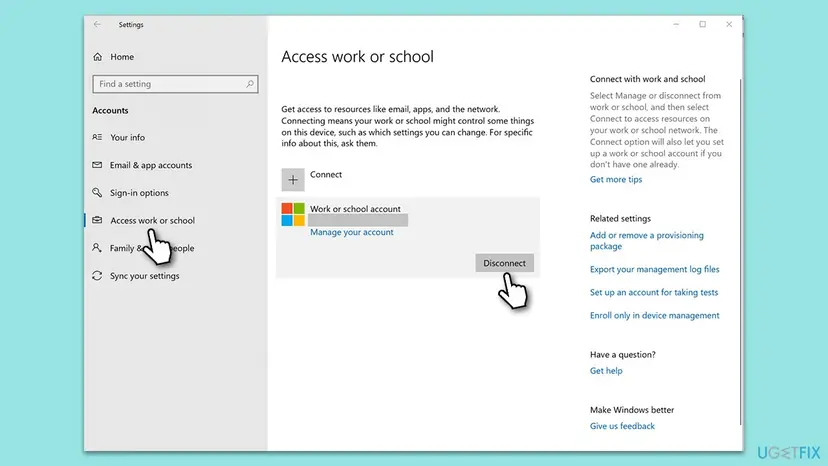
Task: Click the Make Windows better heading
Action: (632, 409)
